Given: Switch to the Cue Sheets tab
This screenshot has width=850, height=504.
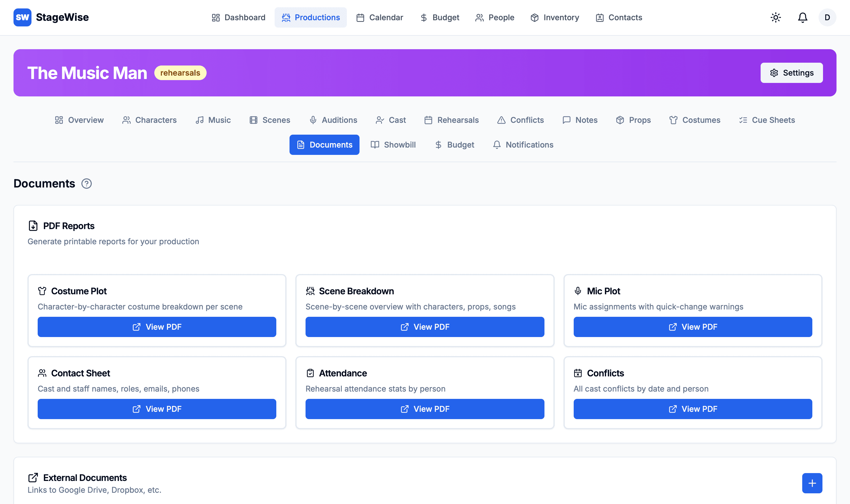Looking at the screenshot, I should pos(767,120).
